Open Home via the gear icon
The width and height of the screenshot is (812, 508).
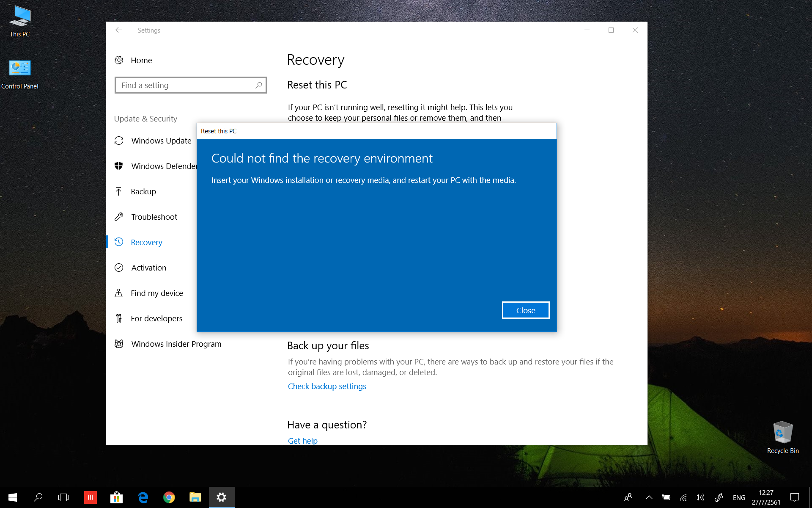point(119,60)
